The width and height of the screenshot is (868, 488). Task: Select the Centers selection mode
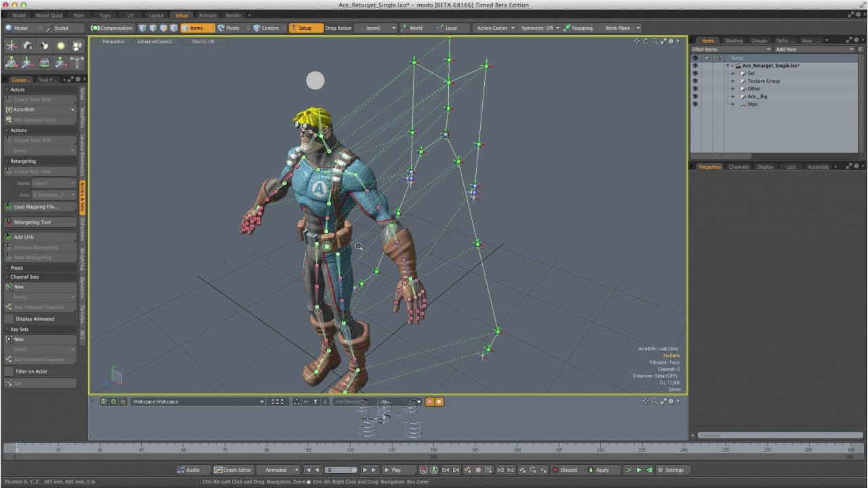pos(266,28)
